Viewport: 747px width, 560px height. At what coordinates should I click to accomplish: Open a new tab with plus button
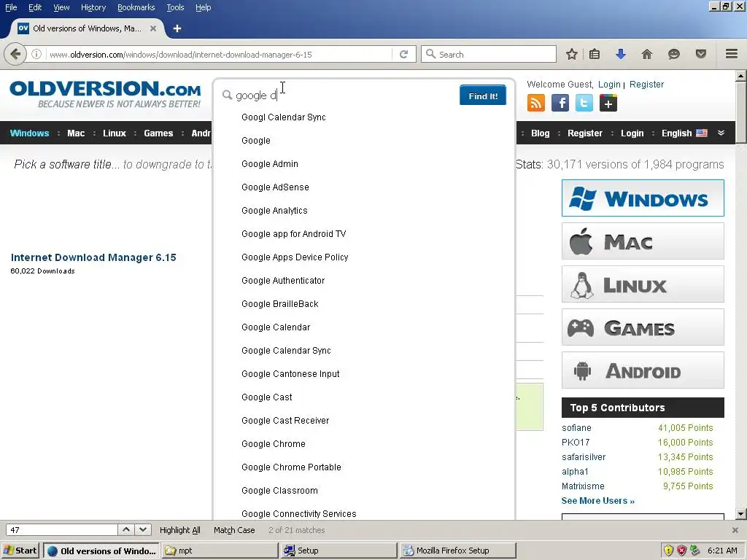click(x=177, y=28)
